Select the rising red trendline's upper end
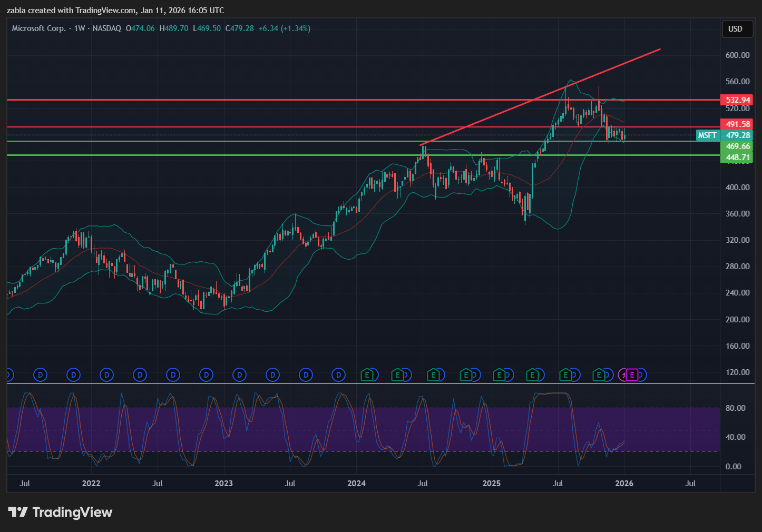 click(x=660, y=50)
